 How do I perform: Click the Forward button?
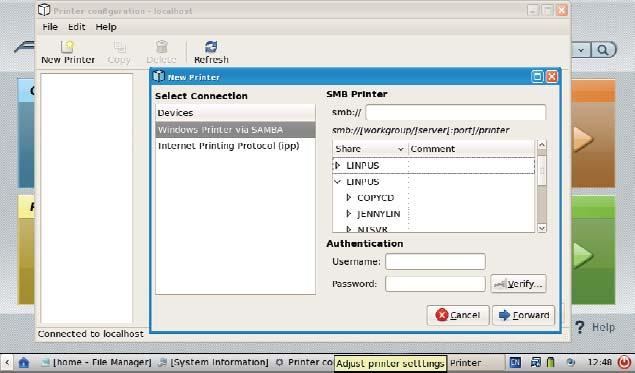point(524,315)
